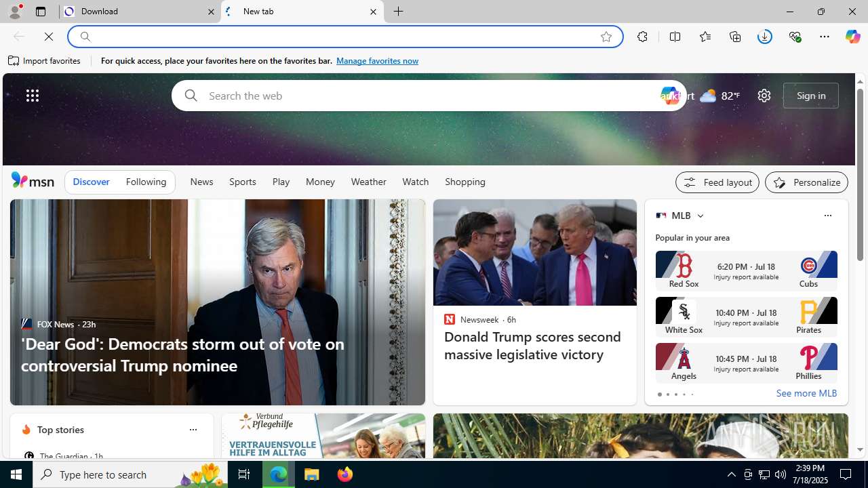This screenshot has height=488, width=868.
Task: Open the Windows Start menu
Action: [x=16, y=474]
